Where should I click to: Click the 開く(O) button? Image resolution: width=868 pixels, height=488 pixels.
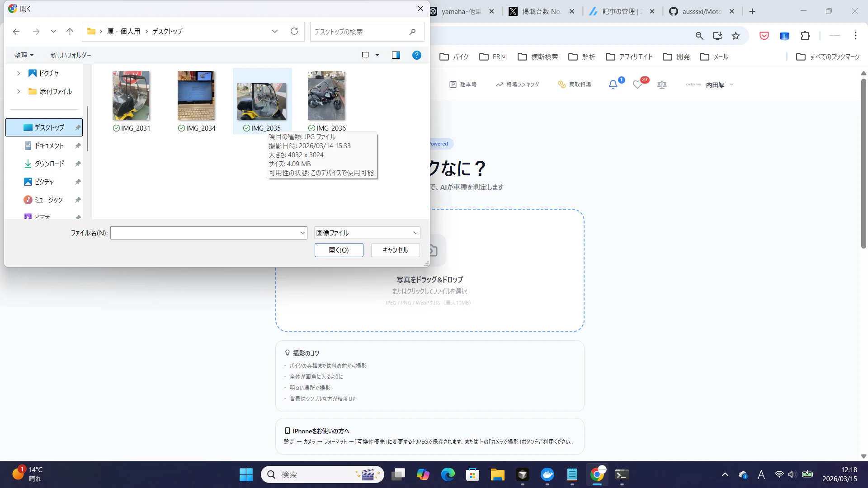339,250
